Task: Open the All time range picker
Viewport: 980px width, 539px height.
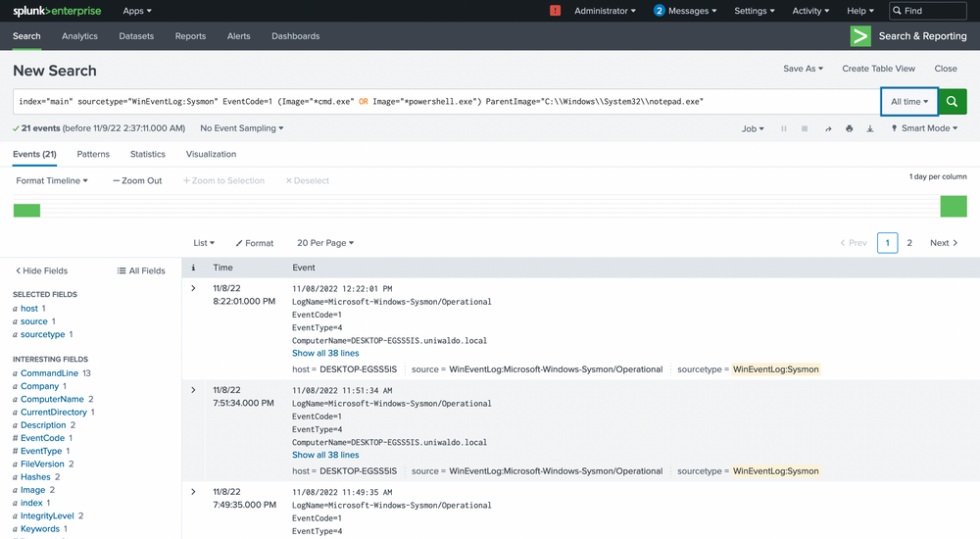Action: tap(908, 102)
